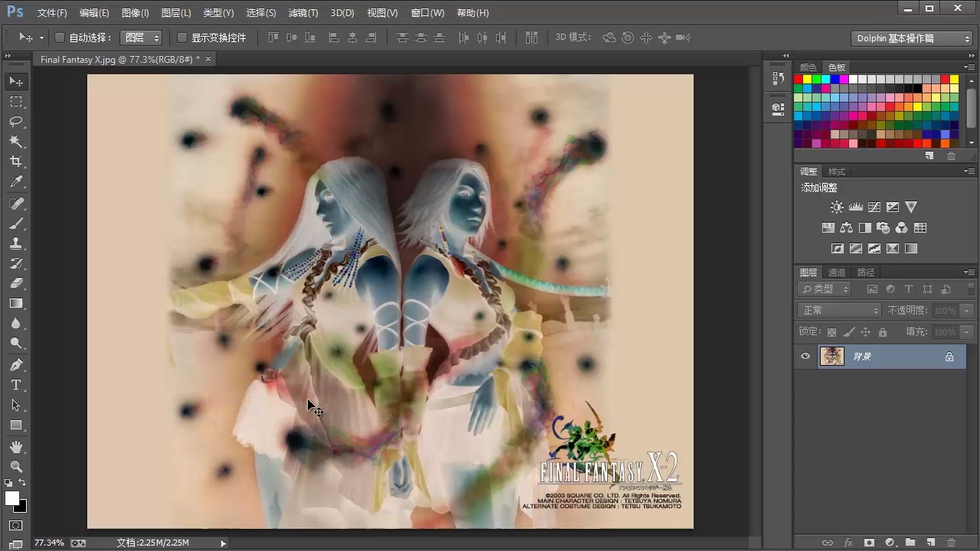The height and width of the screenshot is (551, 980).
Task: Close the Final Fantasy X.jpg document tab
Action: coord(208,59)
